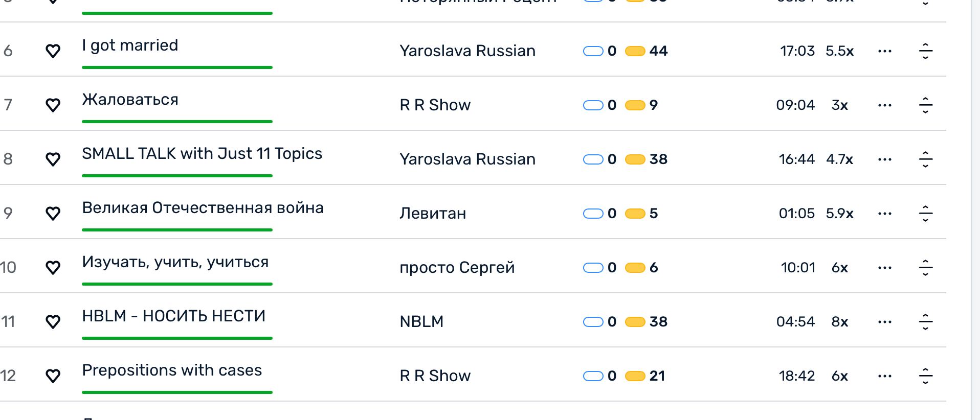The image size is (980, 420).
Task: Open the Великая Отечественная война lesson
Action: (x=203, y=208)
